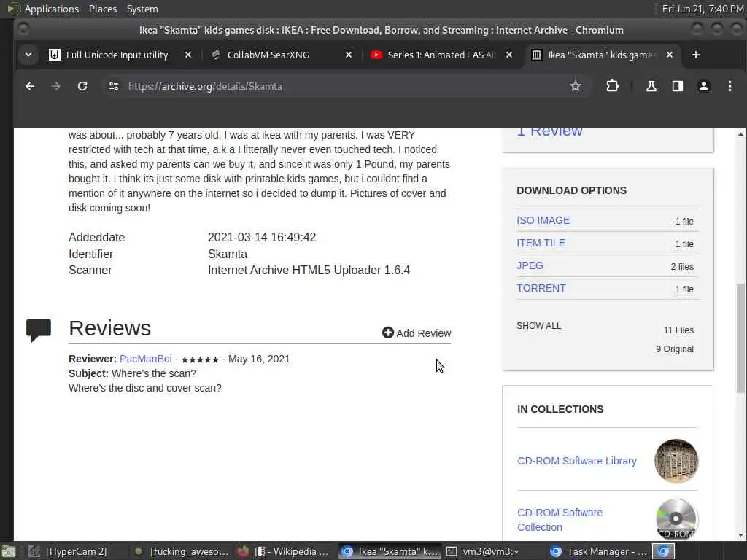This screenshot has height=560, width=747.
Task: Click the clock in top panel
Action: [703, 9]
